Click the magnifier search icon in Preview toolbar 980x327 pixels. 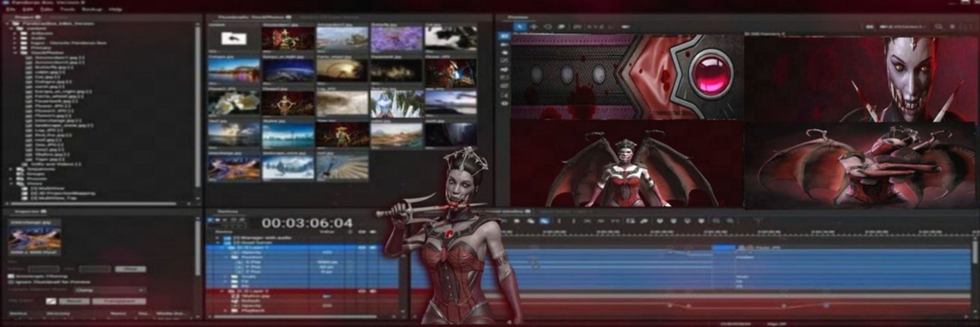pyautogui.click(x=939, y=26)
